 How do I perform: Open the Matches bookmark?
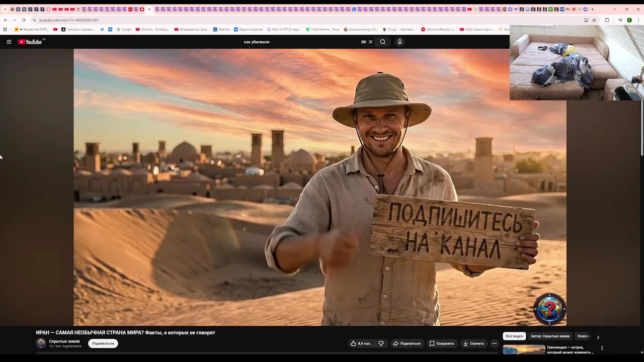(x=221, y=29)
